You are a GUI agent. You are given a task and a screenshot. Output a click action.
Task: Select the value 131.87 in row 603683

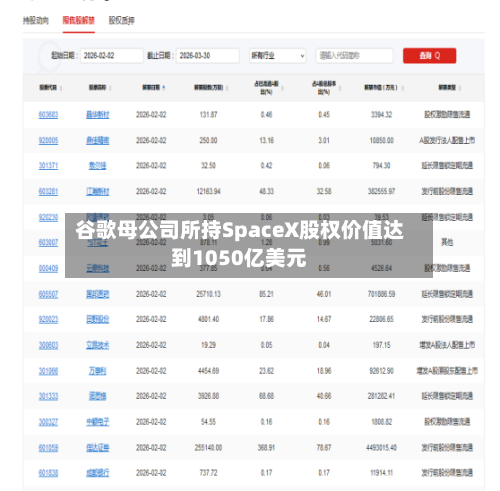tap(208, 115)
